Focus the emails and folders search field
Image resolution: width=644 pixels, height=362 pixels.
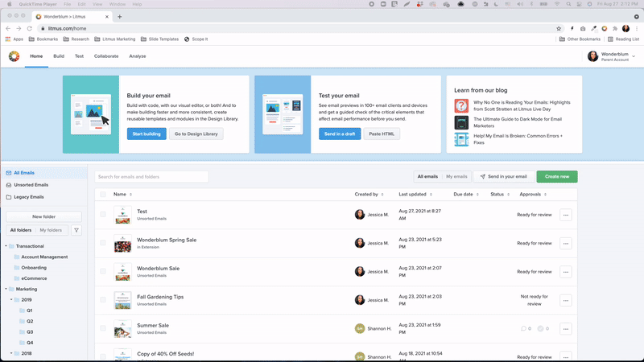click(151, 177)
